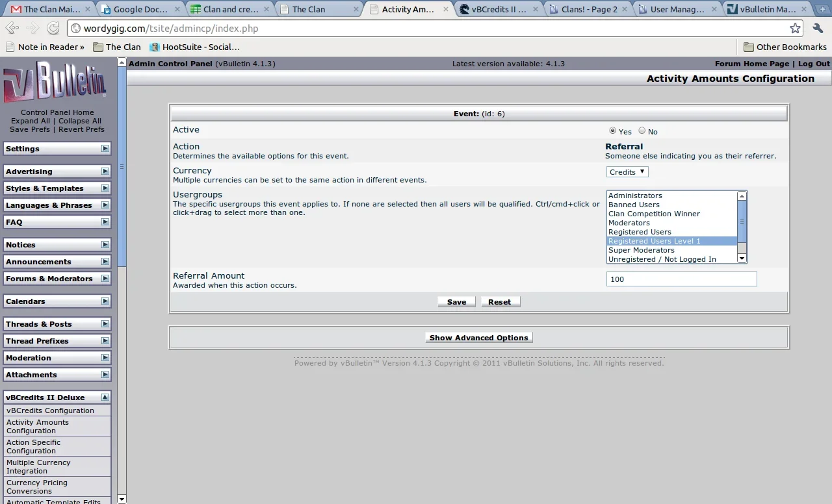The height and width of the screenshot is (504, 832).
Task: Click the Save button
Action: click(456, 302)
